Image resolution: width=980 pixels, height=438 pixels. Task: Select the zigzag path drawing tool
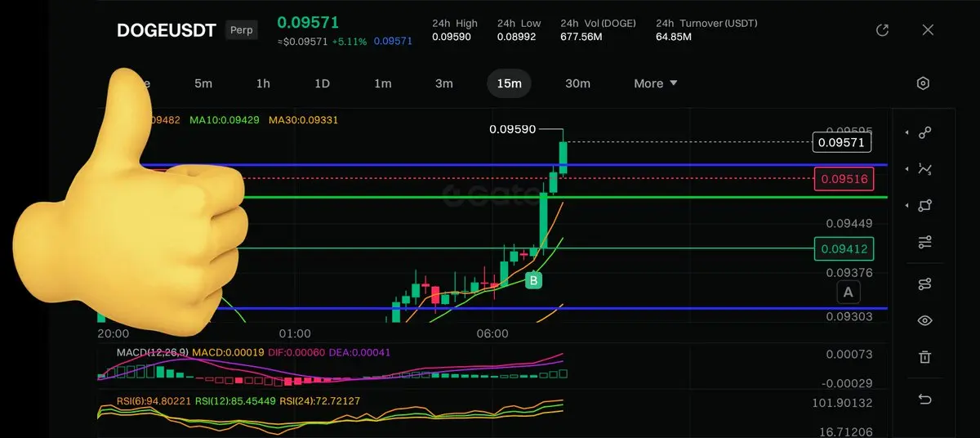point(924,169)
